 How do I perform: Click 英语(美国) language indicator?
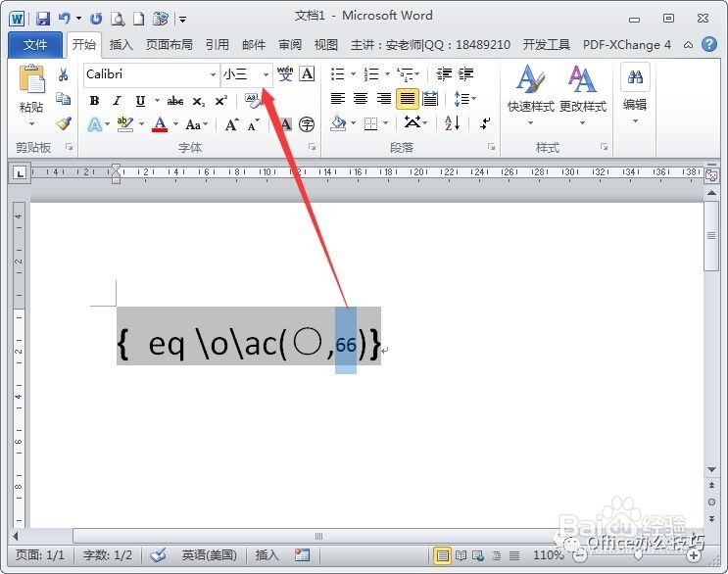pos(209,555)
